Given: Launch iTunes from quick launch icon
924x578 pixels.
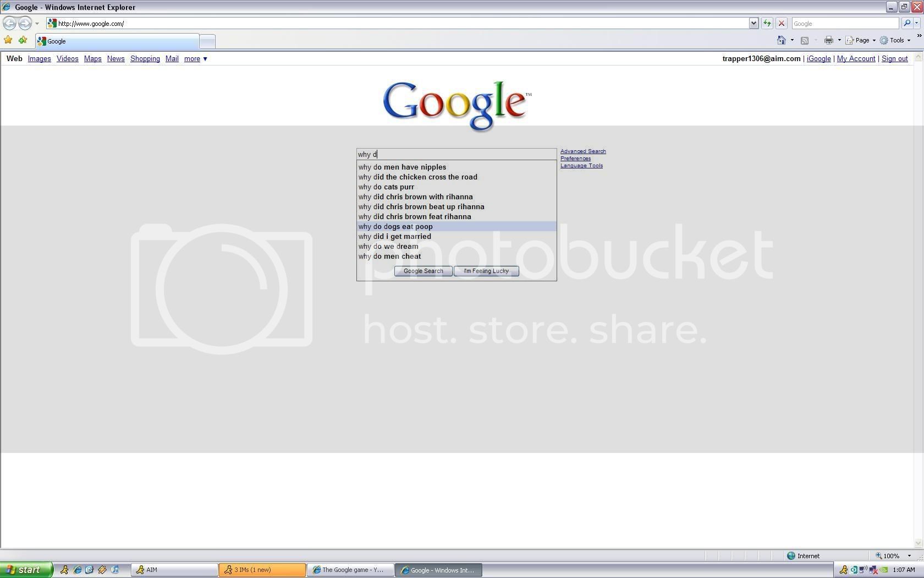Looking at the screenshot, I should click(114, 570).
